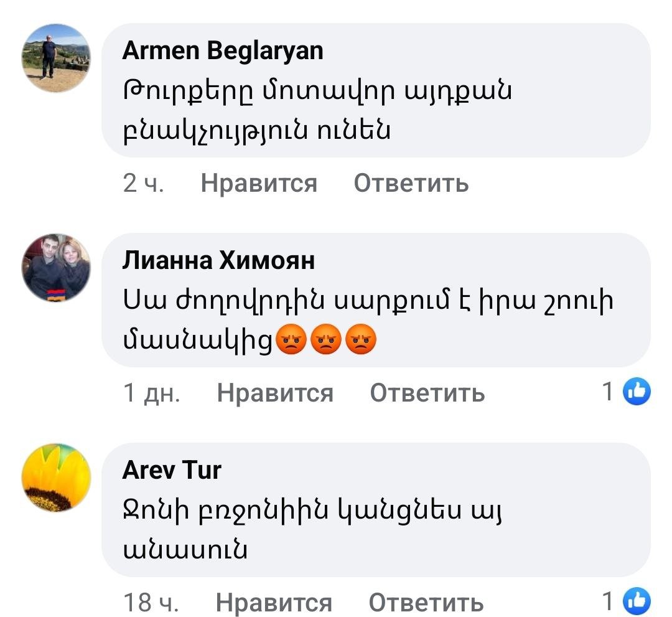Screen dimensions: 672x617
Task: Click the angry emojis in Лианна Химоян's comment
Action: pos(325,339)
